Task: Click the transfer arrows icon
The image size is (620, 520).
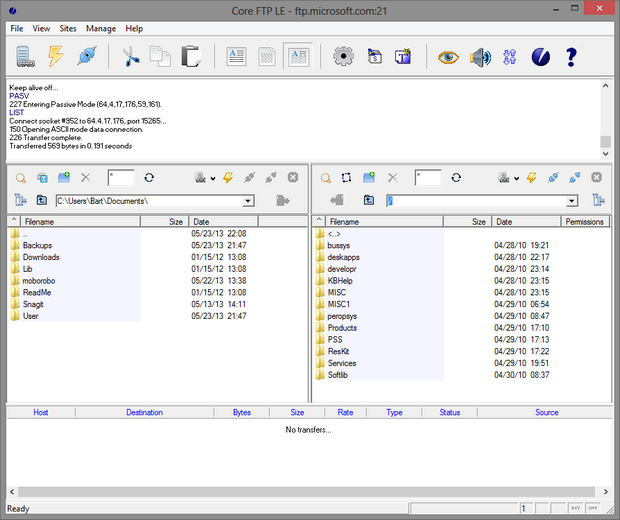Action: click(509, 57)
